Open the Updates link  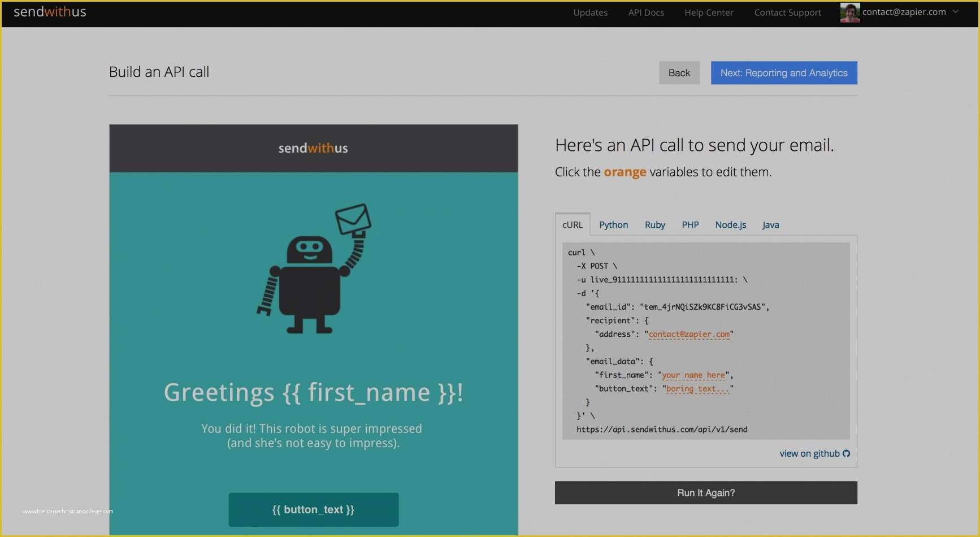[590, 12]
